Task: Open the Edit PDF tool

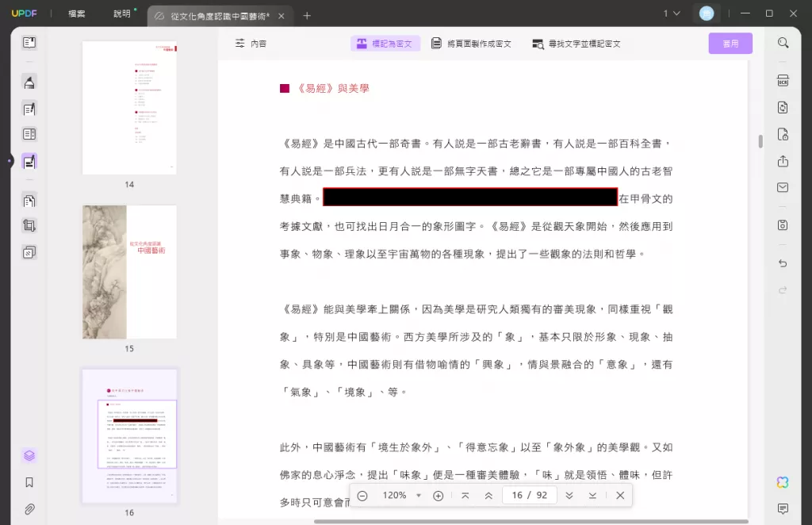Action: (x=29, y=109)
